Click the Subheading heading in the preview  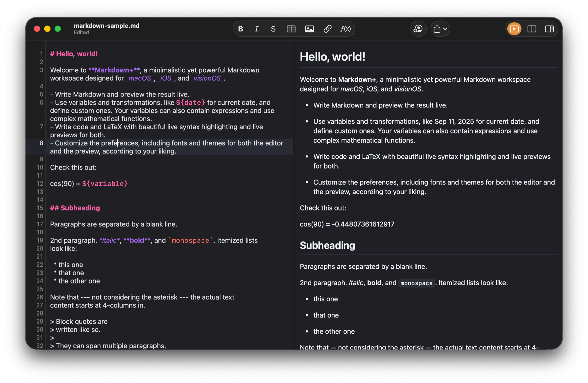pyautogui.click(x=327, y=245)
